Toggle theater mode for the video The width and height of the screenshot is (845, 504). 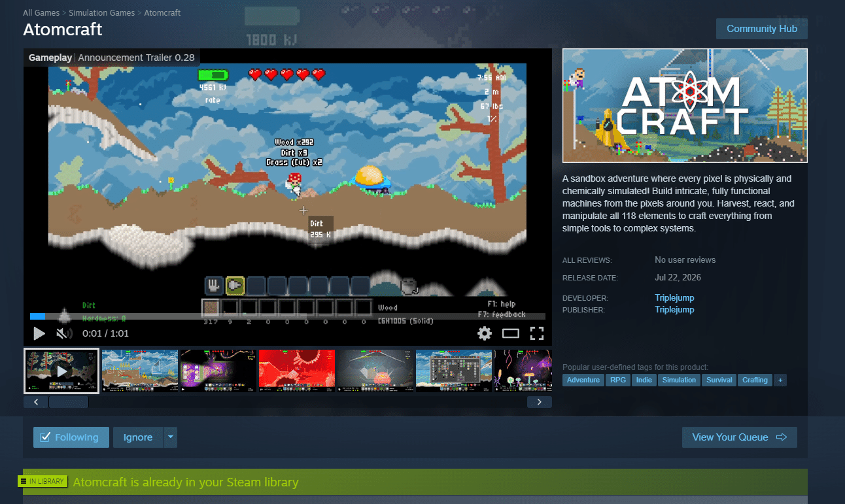point(511,333)
